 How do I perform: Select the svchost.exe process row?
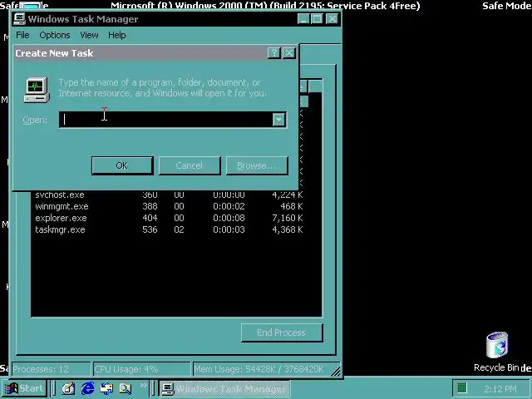pos(169,195)
